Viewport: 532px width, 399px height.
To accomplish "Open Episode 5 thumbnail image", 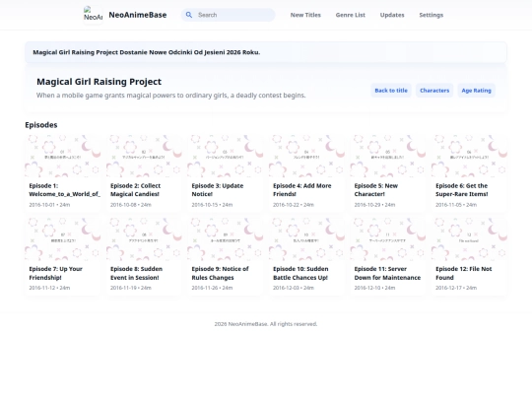I will pyautogui.click(x=388, y=156).
